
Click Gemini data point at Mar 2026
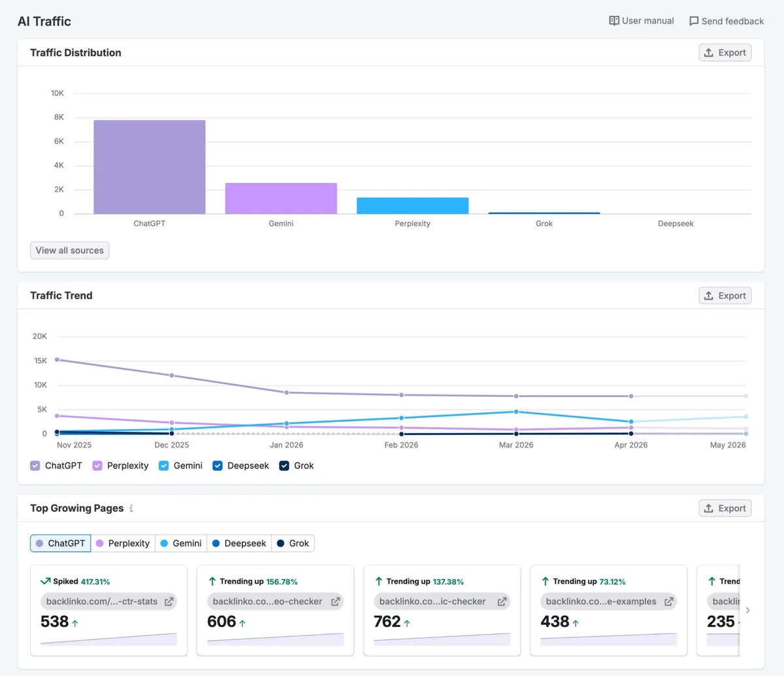pyautogui.click(x=516, y=412)
